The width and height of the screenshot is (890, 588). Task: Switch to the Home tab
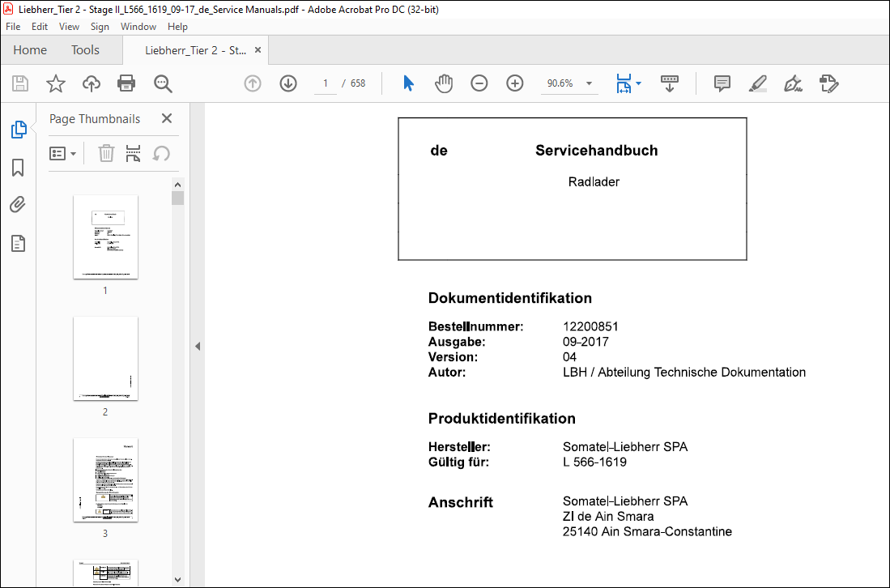pos(30,50)
